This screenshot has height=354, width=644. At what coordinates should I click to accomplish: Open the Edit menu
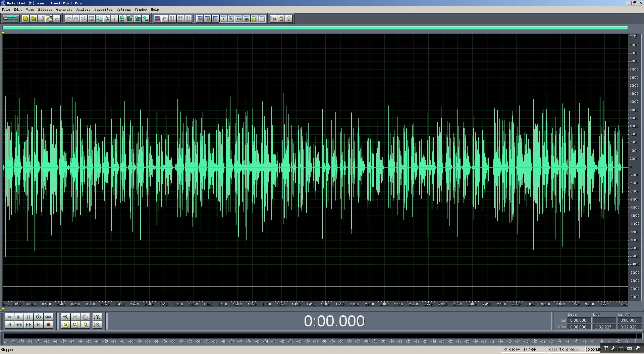(18, 9)
